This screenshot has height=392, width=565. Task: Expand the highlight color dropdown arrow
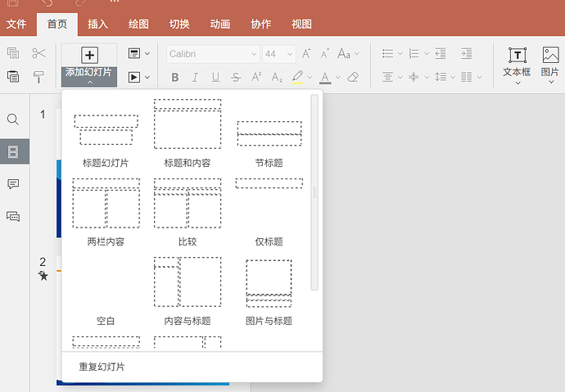pyautogui.click(x=310, y=77)
